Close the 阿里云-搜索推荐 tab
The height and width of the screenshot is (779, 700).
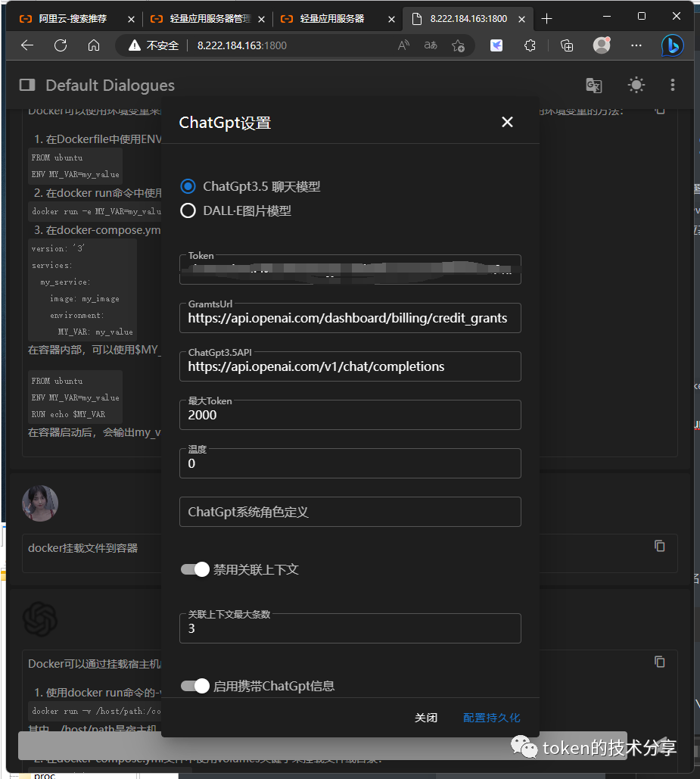(131, 20)
